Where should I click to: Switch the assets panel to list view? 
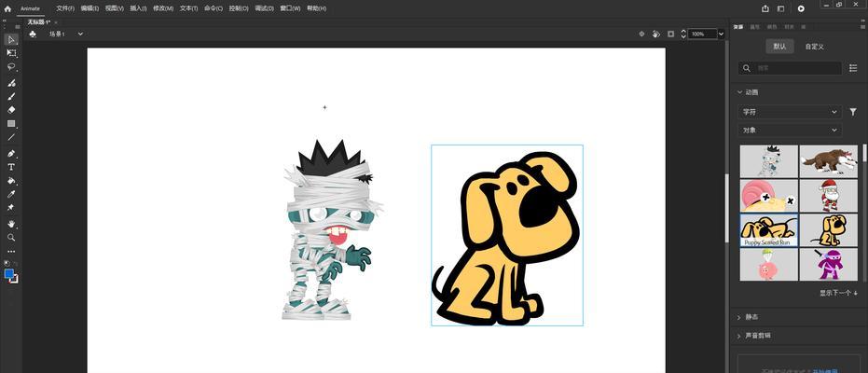click(x=853, y=67)
